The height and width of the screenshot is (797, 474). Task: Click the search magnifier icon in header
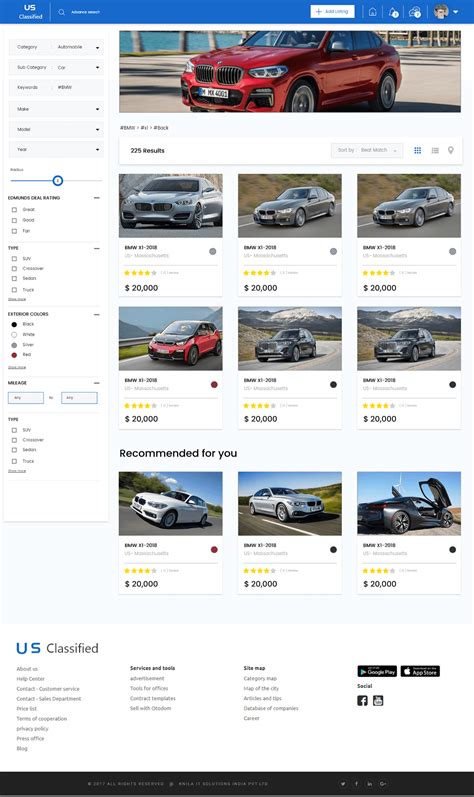pos(61,12)
